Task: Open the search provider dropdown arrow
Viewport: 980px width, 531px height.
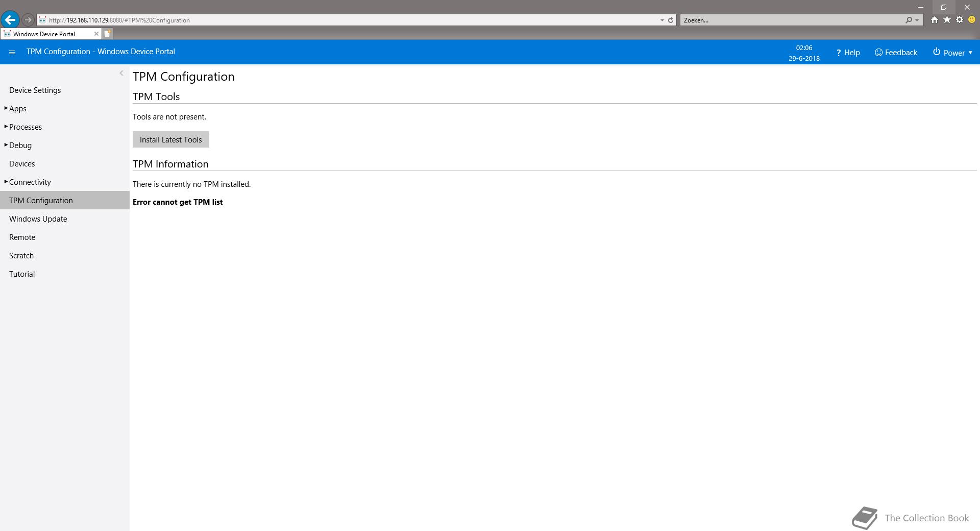Action: point(917,20)
